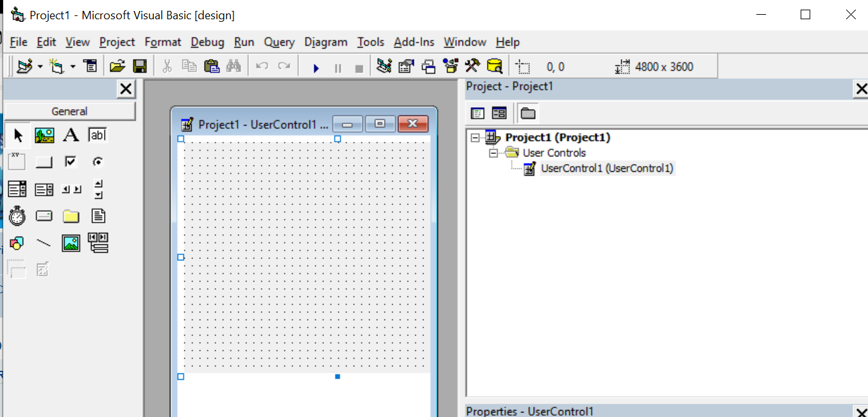Select the Shape control tool
Image resolution: width=868 pixels, height=417 pixels.
17,243
